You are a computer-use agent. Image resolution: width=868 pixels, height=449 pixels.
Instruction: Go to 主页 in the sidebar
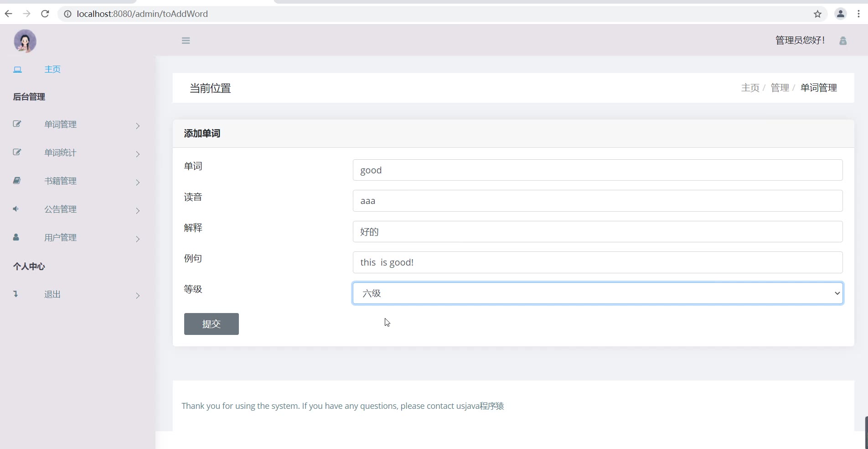[x=52, y=69]
